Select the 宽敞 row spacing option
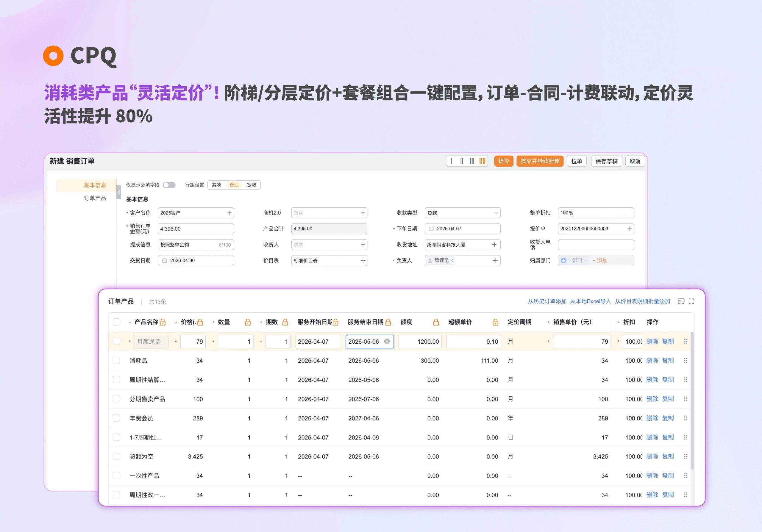This screenshot has width=762, height=532. point(251,185)
